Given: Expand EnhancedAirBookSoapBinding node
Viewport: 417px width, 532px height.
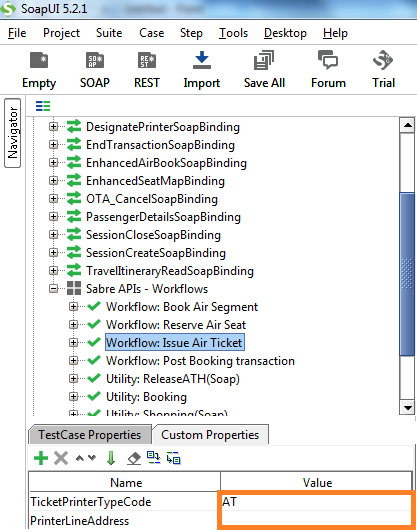Looking at the screenshot, I should (53, 163).
